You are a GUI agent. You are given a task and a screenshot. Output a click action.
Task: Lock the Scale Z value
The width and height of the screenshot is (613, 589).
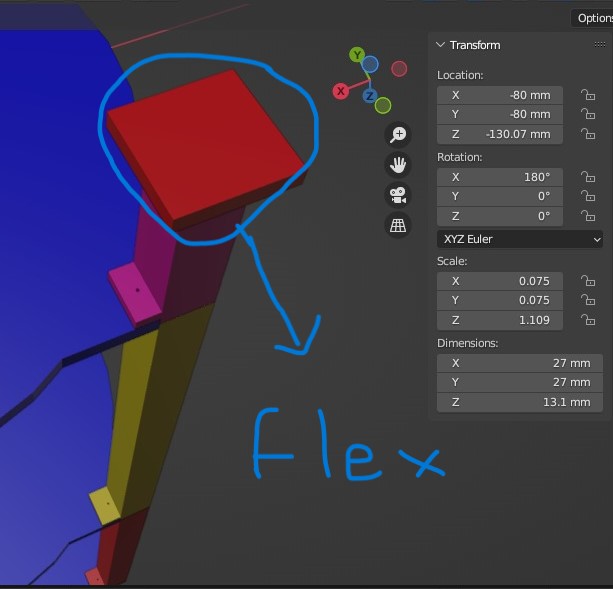click(588, 320)
